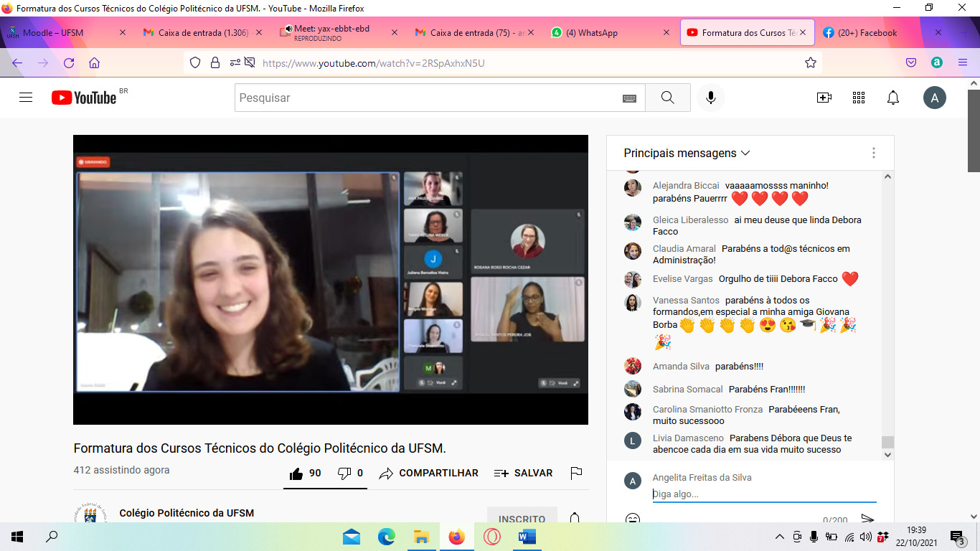The width and height of the screenshot is (980, 551).
Task: Click the COMPARTILHAR share button
Action: point(429,473)
